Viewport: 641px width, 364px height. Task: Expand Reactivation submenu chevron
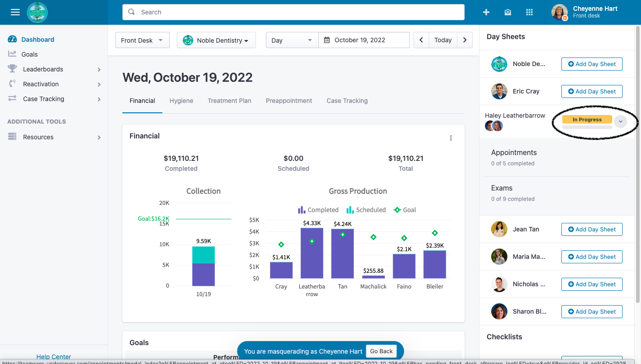point(99,84)
